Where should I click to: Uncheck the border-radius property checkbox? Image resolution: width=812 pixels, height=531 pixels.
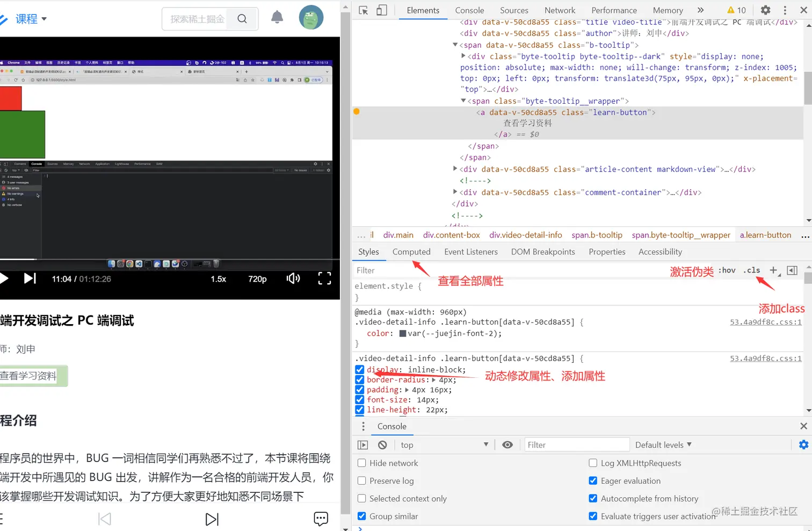(x=360, y=380)
